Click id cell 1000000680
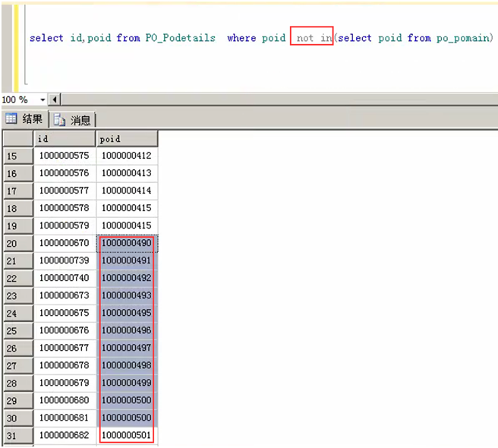This screenshot has height=448, width=498. click(x=65, y=400)
